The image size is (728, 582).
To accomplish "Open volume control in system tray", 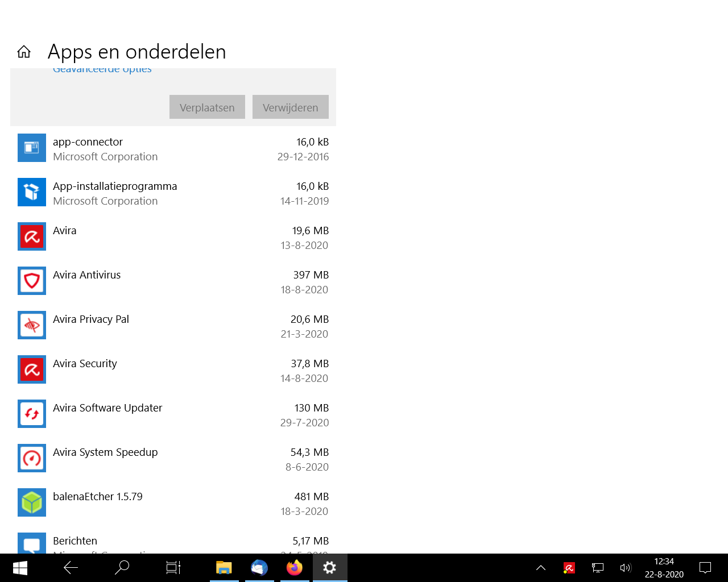I will 626,568.
